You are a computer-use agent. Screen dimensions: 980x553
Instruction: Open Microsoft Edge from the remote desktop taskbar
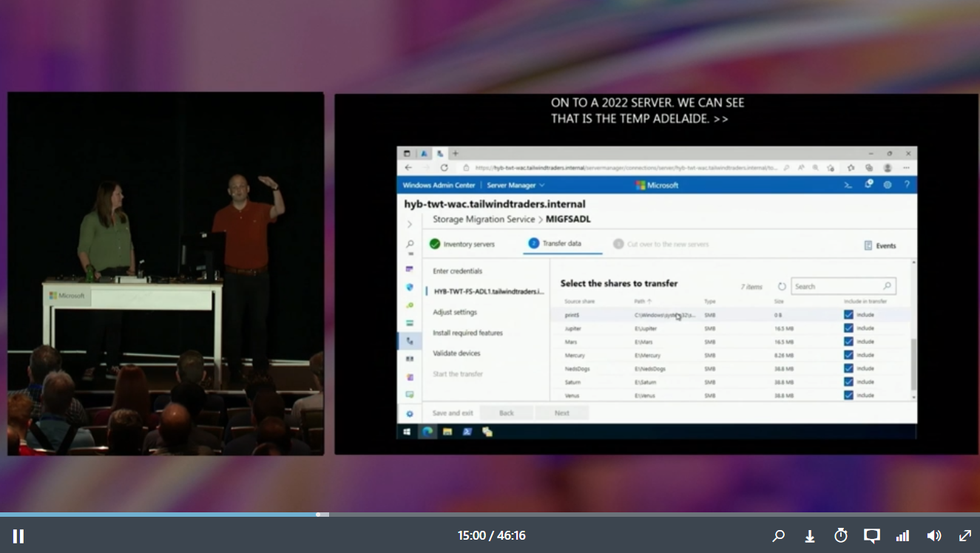(427, 430)
